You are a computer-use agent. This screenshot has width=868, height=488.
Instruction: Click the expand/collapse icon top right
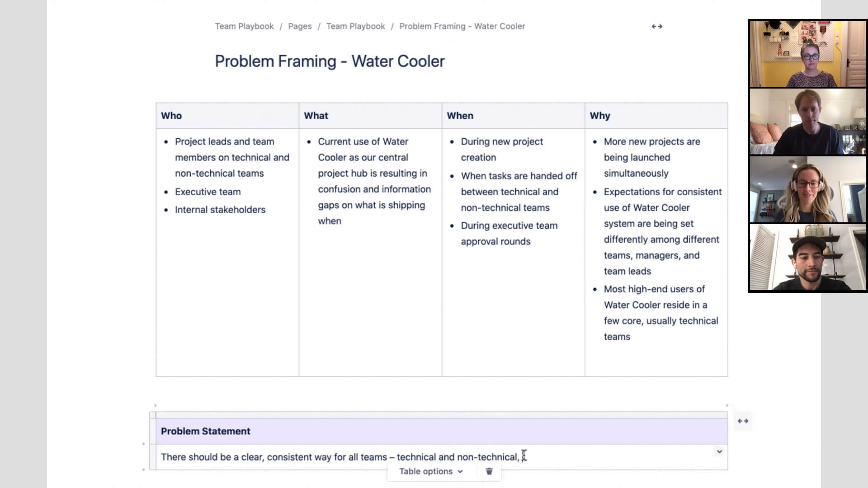657,26
